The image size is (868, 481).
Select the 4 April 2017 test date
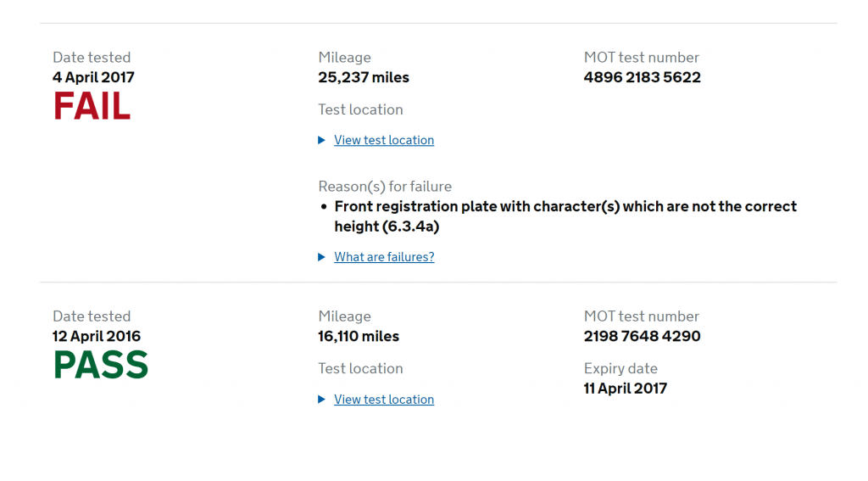93,77
